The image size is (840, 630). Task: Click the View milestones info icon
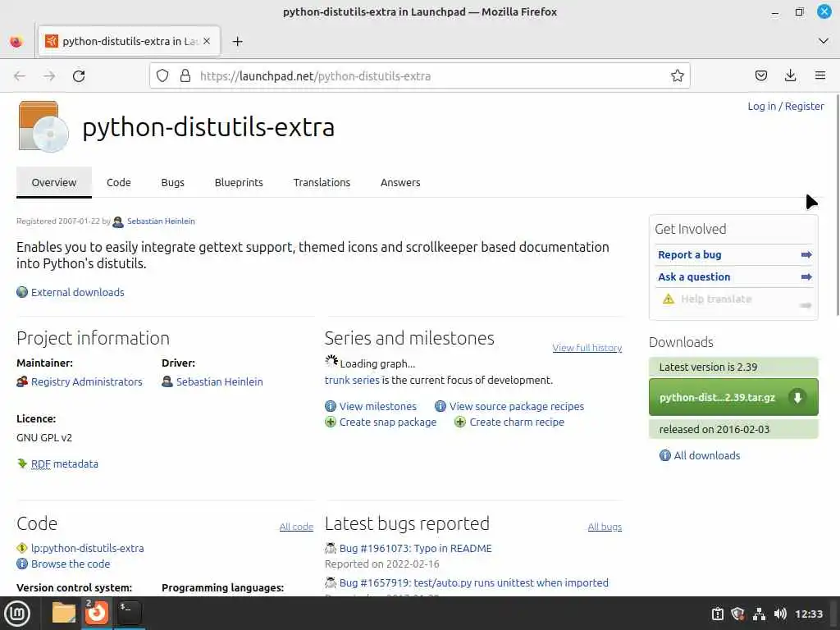331,406
